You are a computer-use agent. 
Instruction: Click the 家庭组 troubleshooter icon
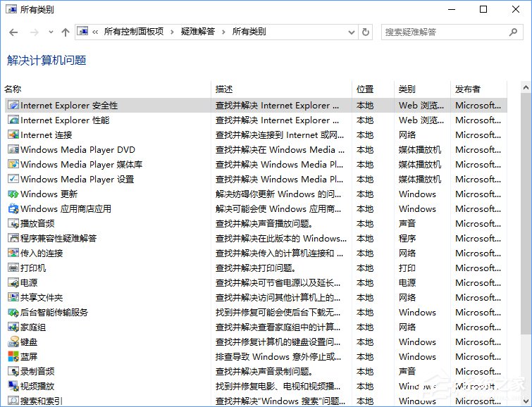pyautogui.click(x=13, y=327)
